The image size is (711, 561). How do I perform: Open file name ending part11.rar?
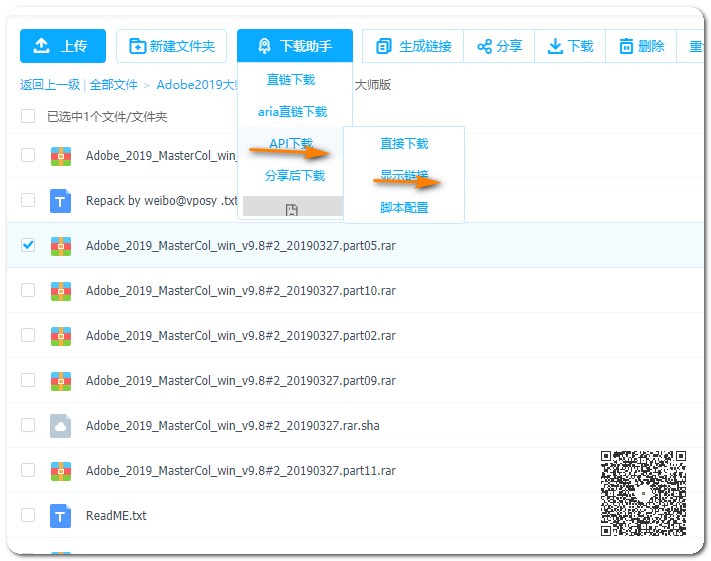[x=241, y=470]
